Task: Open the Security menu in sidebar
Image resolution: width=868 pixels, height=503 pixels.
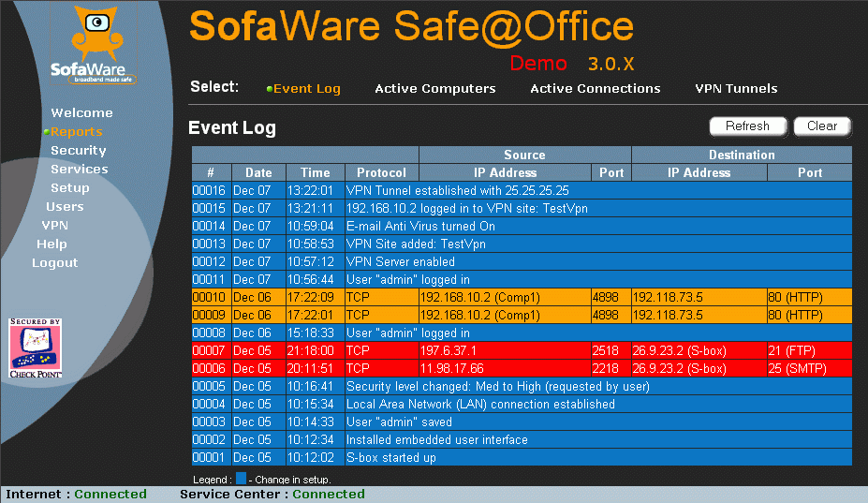Action: tap(79, 151)
